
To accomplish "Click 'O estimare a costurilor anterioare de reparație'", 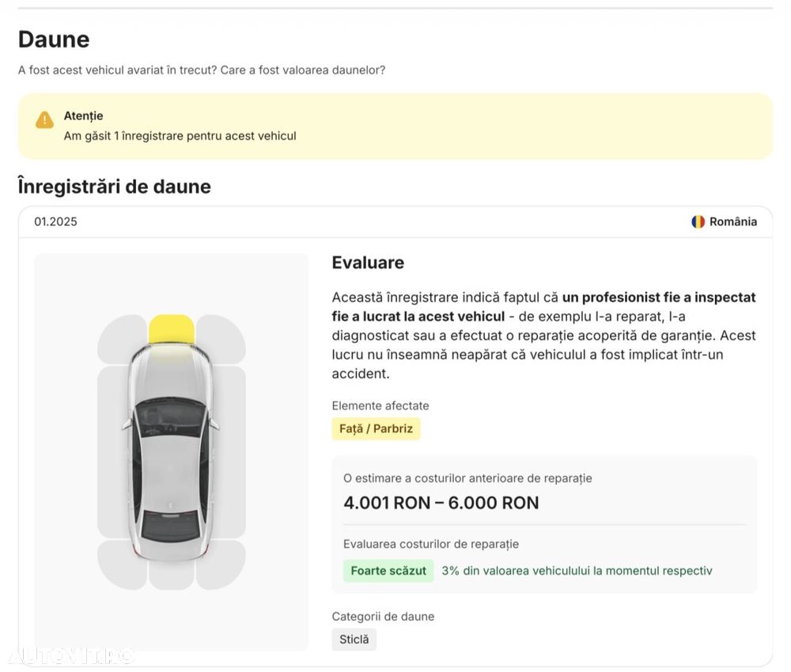I will click(x=467, y=478).
